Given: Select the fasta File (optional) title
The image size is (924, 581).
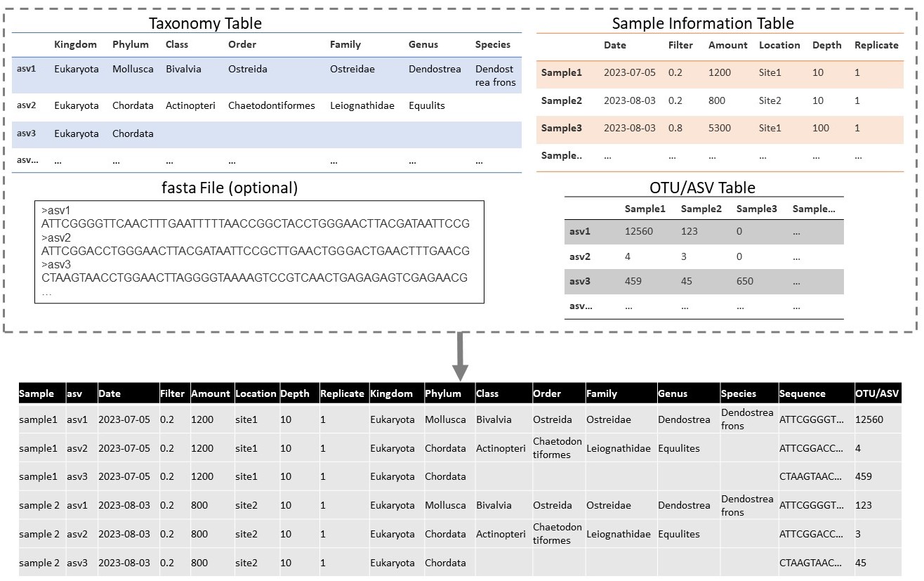Looking at the screenshot, I should pos(230,188).
